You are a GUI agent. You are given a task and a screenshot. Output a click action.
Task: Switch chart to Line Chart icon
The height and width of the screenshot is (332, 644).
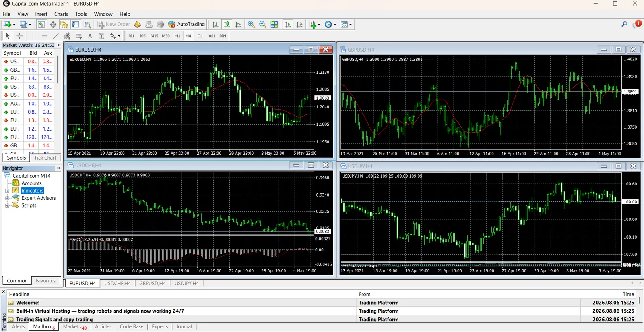[x=238, y=25]
